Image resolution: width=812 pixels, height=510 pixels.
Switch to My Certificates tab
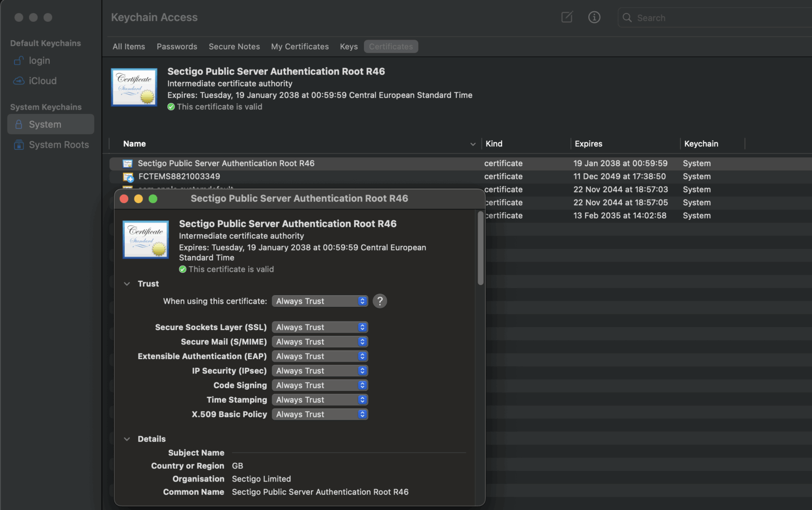[300, 47]
